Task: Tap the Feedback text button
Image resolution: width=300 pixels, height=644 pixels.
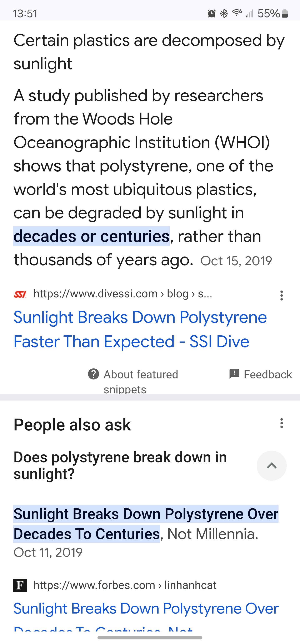Action: tap(268, 374)
